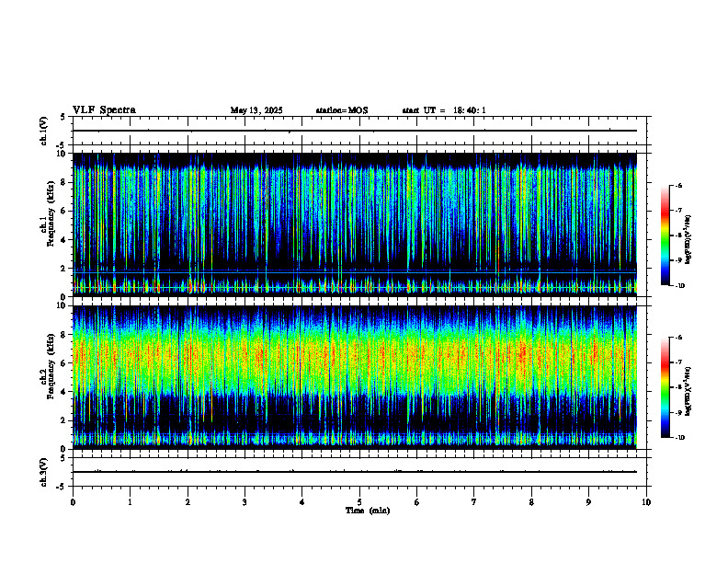728x563 pixels.
Task: Click the "5" tick on ch.1(V) axis
Action: tap(63, 117)
